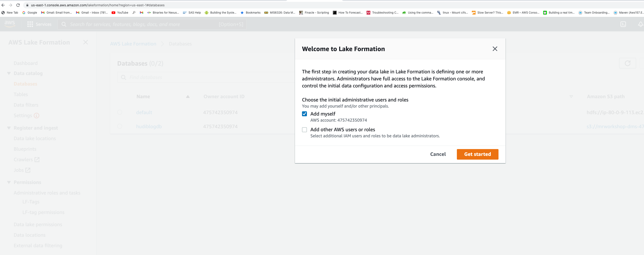Sort databases by Name column arrow
This screenshot has height=255, width=644.
tap(188, 96)
